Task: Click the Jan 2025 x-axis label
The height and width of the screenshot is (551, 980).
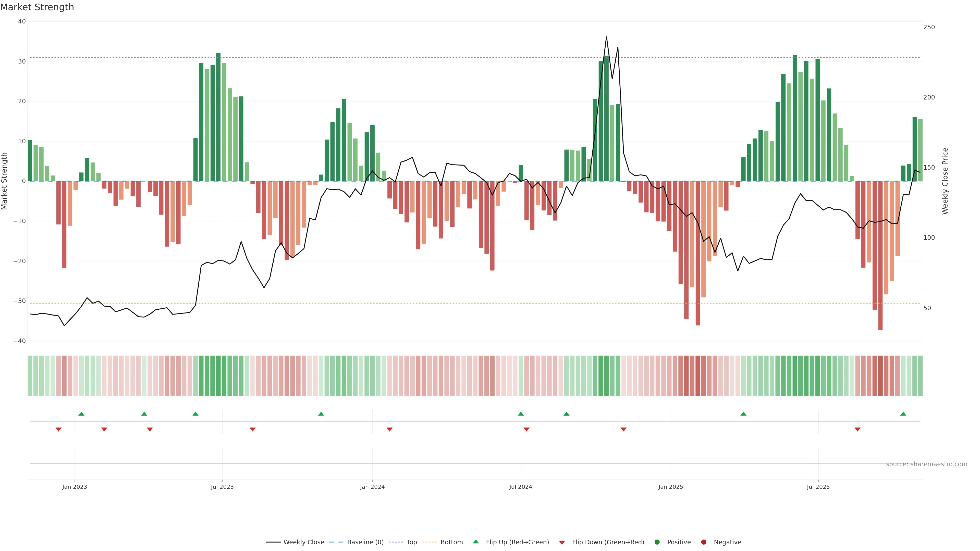Action: point(671,487)
